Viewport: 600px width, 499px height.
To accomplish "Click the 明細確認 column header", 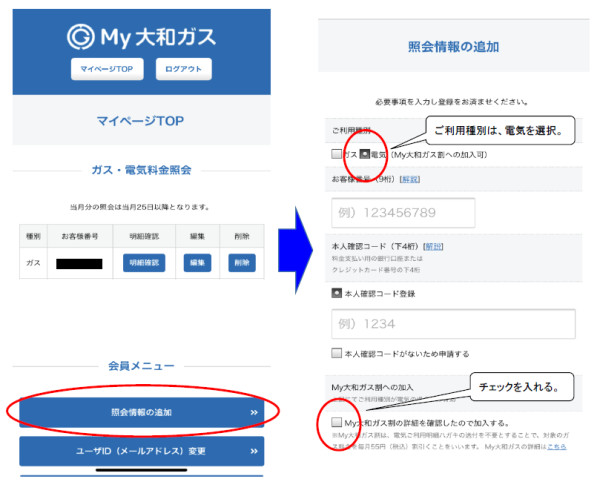I will (x=144, y=236).
